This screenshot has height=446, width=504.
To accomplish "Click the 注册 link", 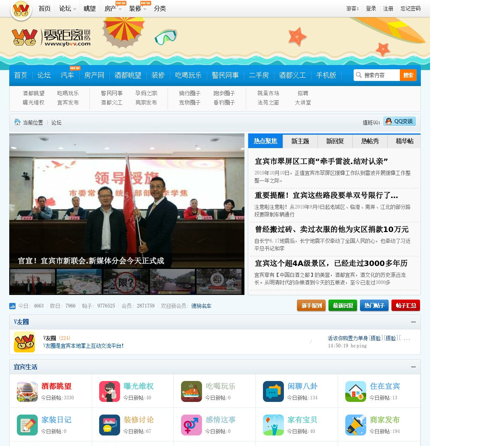I will (x=388, y=8).
